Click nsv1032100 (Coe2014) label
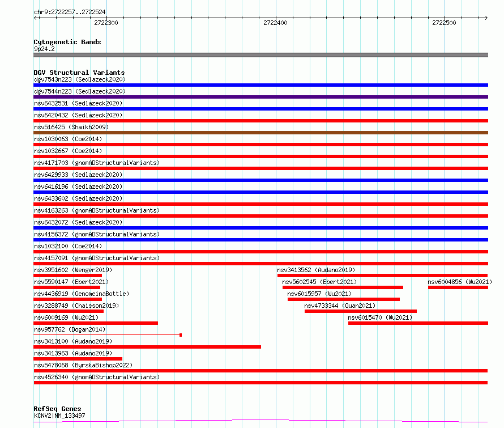Image resolution: width=504 pixels, height=428 pixels. (x=68, y=246)
